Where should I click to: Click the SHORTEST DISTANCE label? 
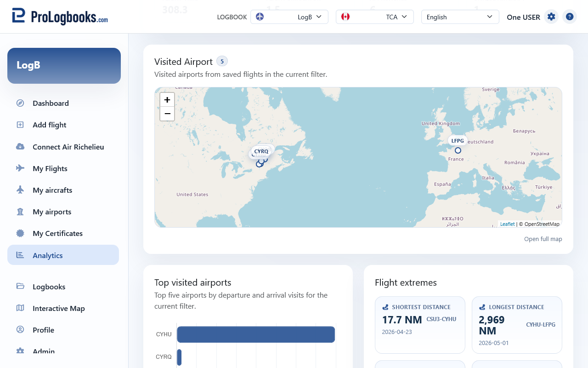(x=421, y=307)
